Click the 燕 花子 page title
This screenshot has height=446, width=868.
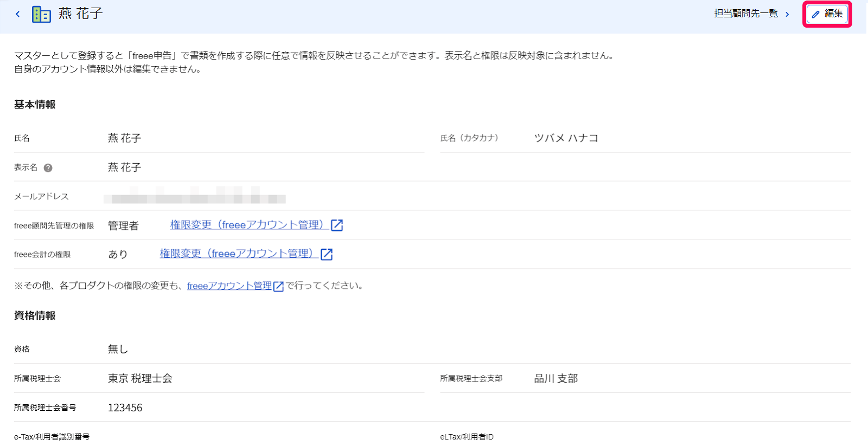coord(81,14)
